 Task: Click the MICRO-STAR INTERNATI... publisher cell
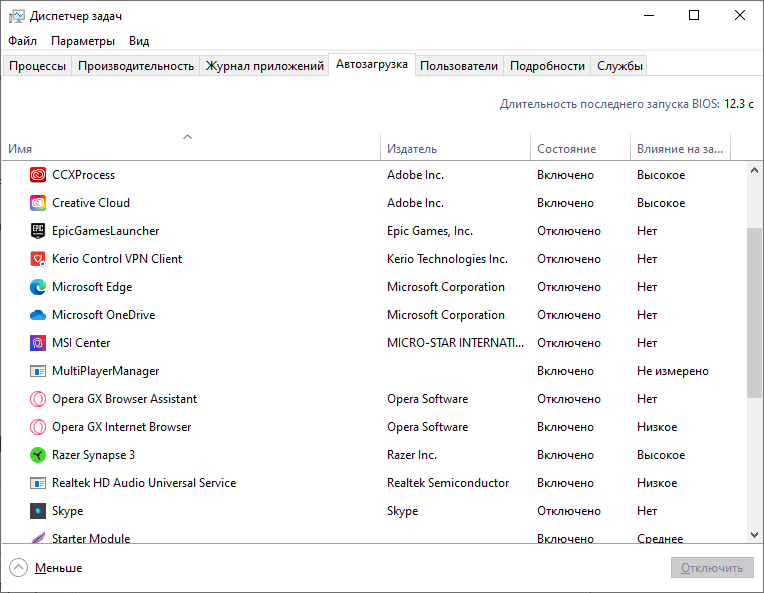pos(456,343)
